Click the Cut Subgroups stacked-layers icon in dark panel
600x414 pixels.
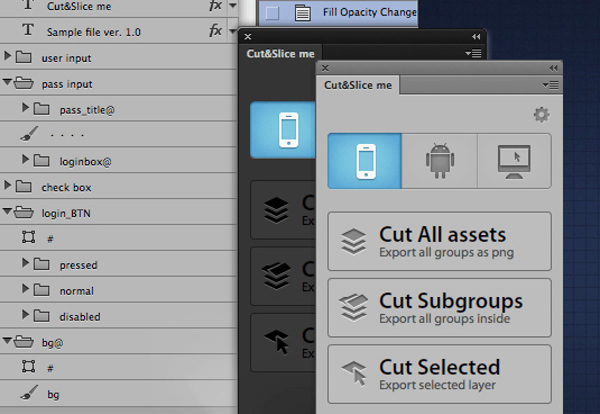(276, 276)
